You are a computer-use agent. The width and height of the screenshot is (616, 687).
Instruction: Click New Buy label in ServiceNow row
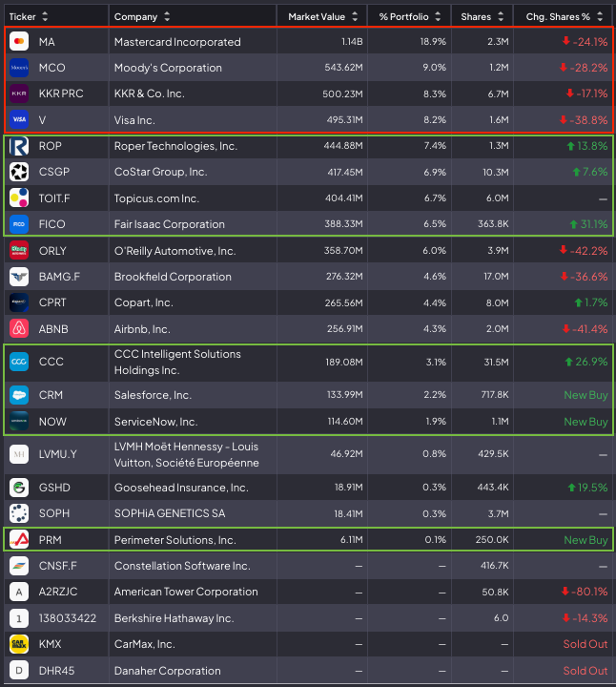[x=585, y=422]
